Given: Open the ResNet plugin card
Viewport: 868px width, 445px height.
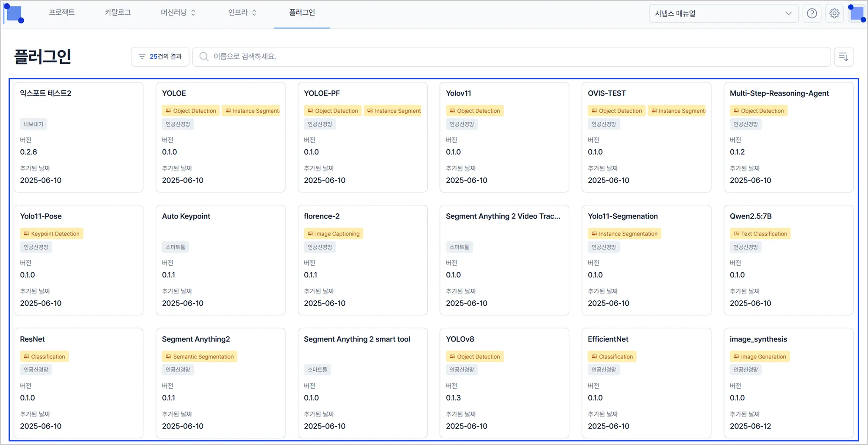Looking at the screenshot, I should (x=78, y=383).
